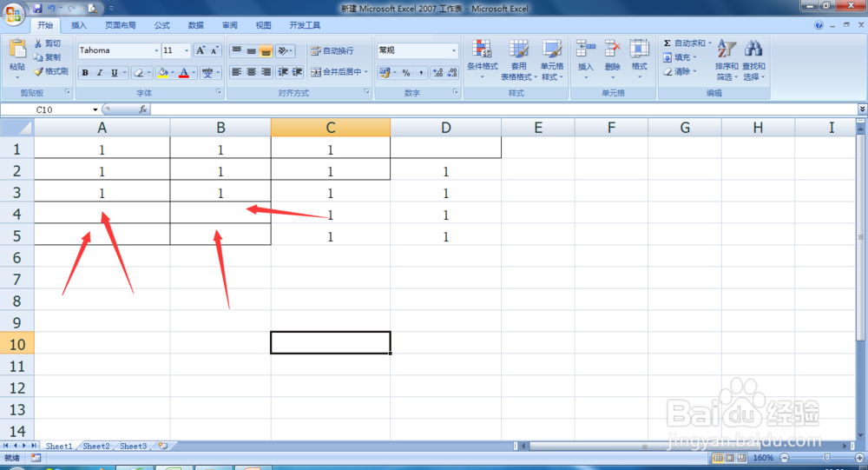Align text left

coord(236,72)
